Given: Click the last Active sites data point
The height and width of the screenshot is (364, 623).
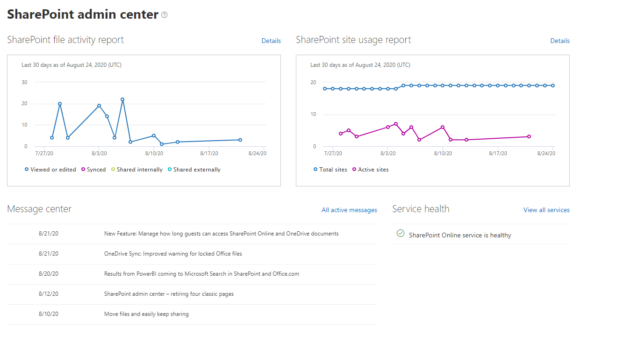Looking at the screenshot, I should [529, 136].
